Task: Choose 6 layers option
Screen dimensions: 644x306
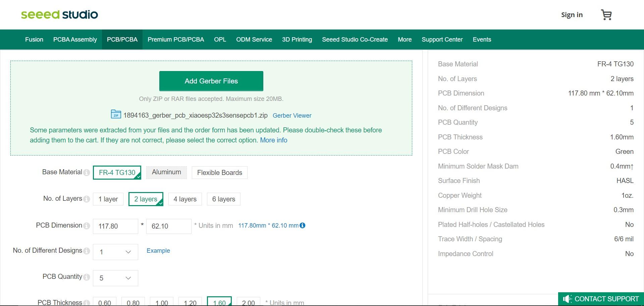Action: pyautogui.click(x=224, y=199)
